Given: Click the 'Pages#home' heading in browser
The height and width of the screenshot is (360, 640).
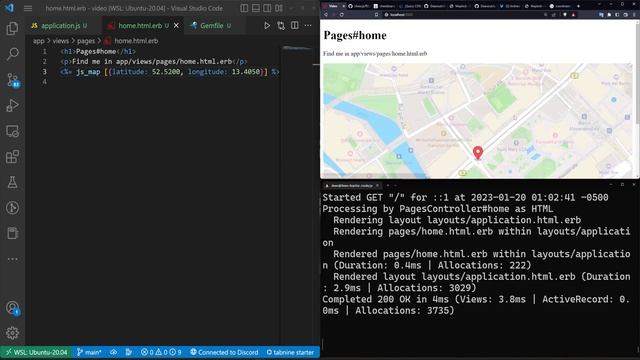Looking at the screenshot, I should (x=355, y=36).
